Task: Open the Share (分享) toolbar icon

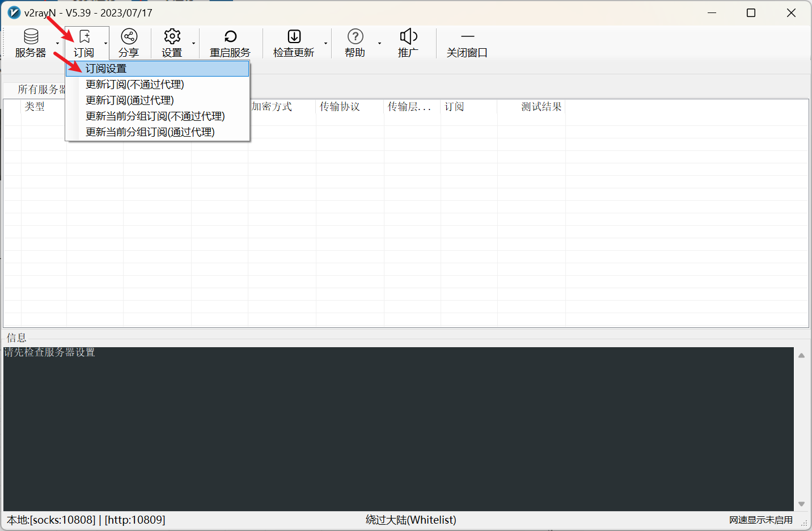Action: pyautogui.click(x=129, y=37)
